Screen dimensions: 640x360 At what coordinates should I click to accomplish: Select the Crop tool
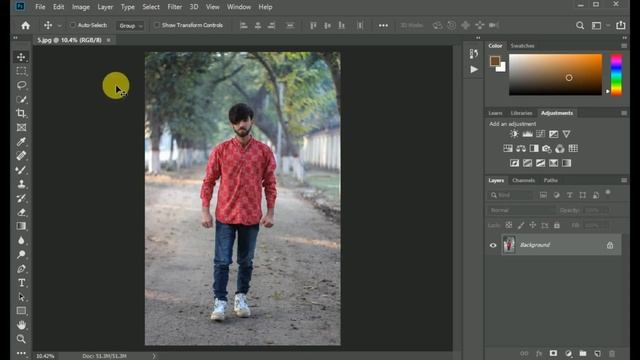(21, 113)
